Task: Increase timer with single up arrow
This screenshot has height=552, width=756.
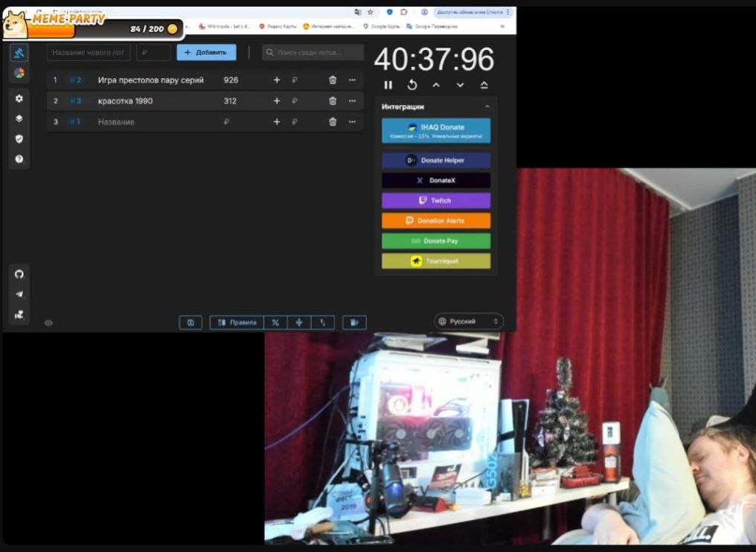Action: pyautogui.click(x=436, y=86)
